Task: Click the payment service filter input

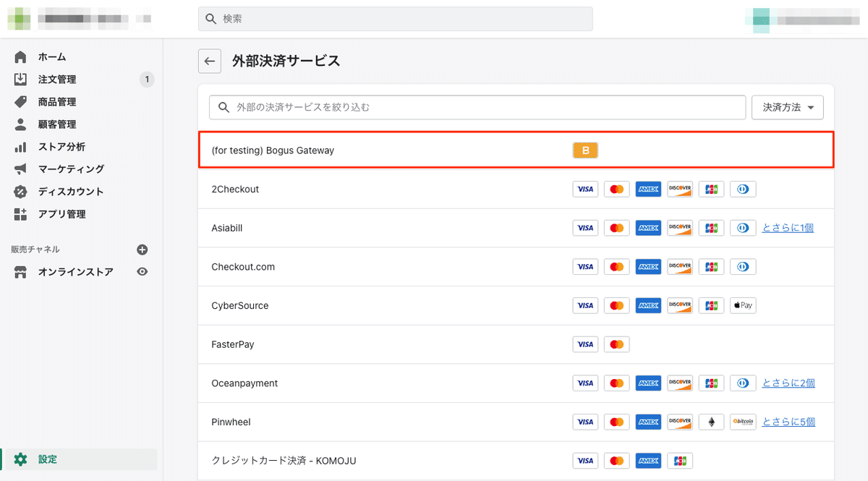Action: 477,107
